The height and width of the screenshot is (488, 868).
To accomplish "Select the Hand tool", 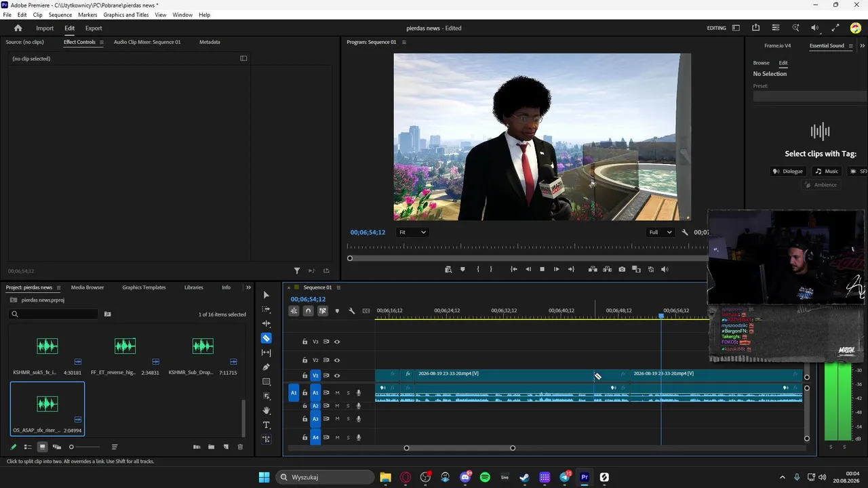I will (x=266, y=410).
